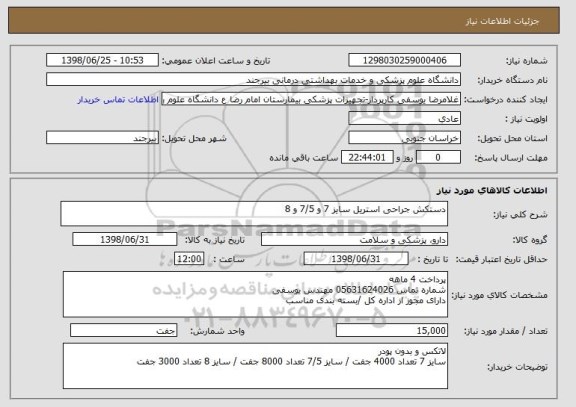The image size is (576, 407).
Task: Select the buyer organization name field
Action: pyautogui.click(x=253, y=80)
